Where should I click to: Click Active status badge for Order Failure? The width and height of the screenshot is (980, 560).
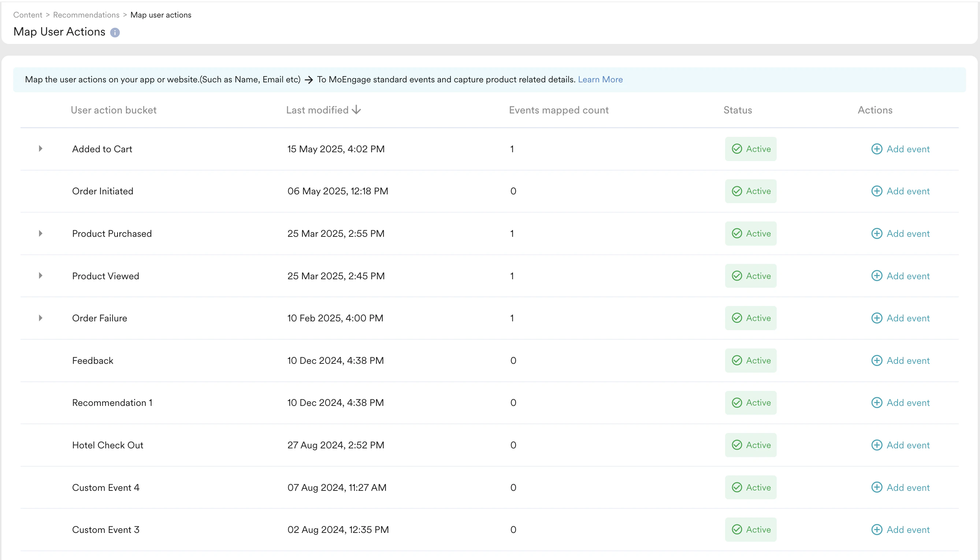750,318
